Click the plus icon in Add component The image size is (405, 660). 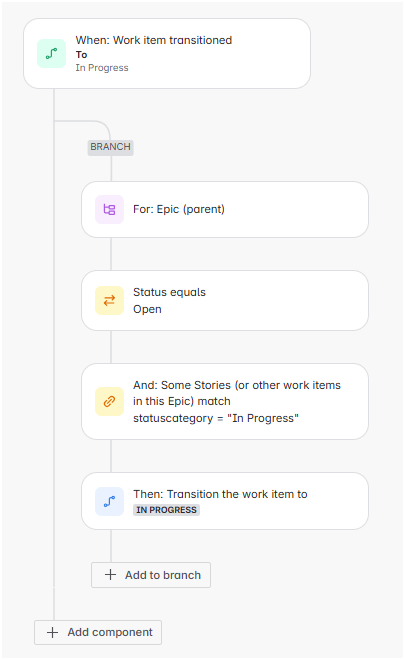53,632
